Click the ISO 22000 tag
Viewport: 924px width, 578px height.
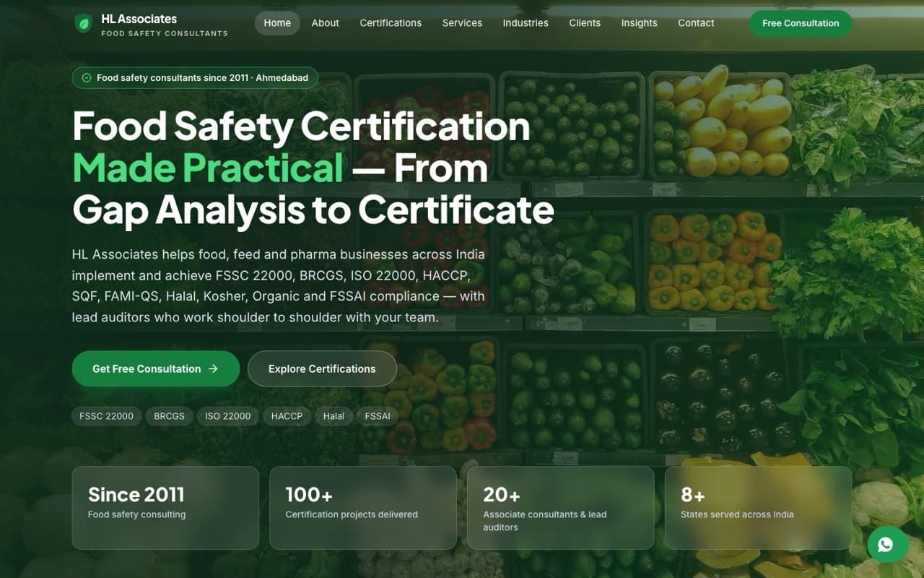coord(228,416)
